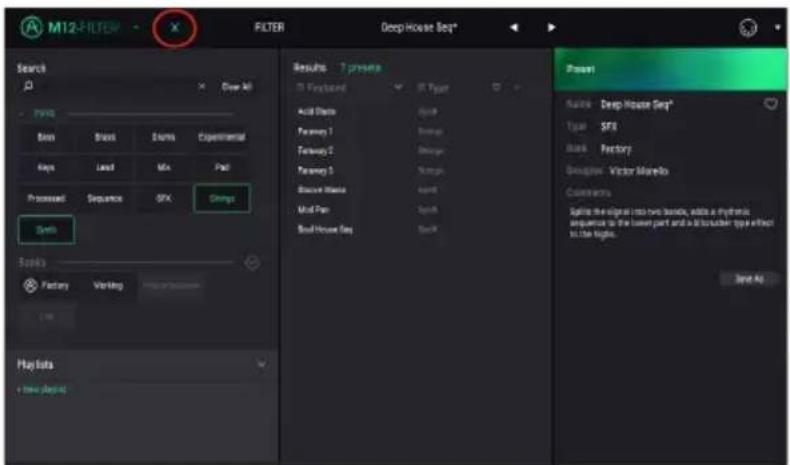Click the shuffle icon in results header
Screen dimensions: 790x465
point(517,88)
